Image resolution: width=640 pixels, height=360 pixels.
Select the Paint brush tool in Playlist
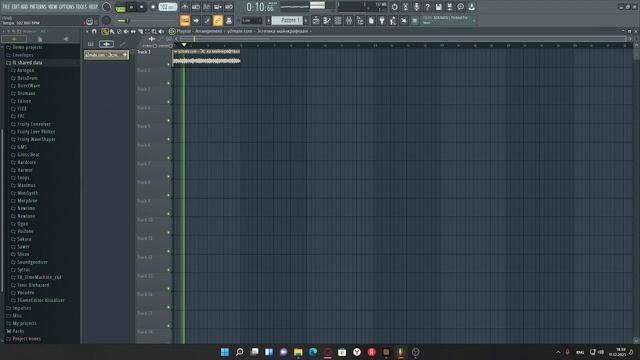tap(112, 31)
